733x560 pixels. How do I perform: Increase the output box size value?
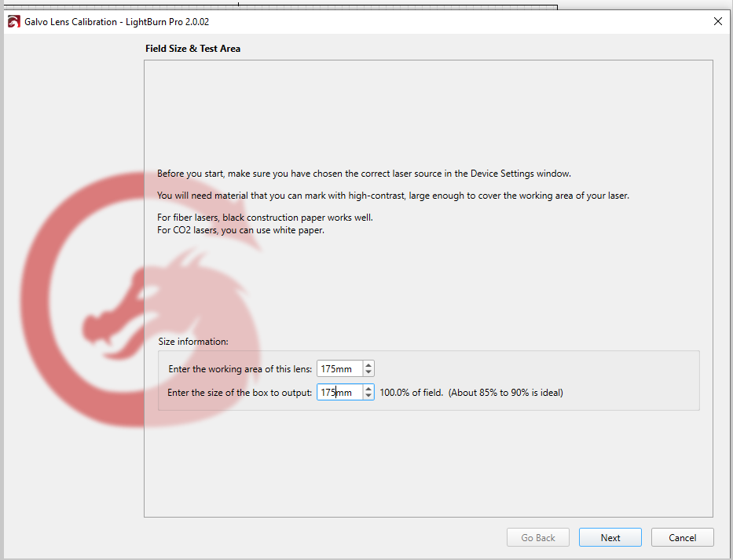(368, 388)
